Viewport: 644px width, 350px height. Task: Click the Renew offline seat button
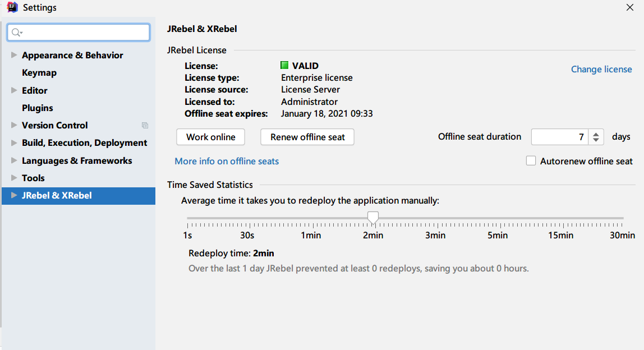(x=307, y=137)
